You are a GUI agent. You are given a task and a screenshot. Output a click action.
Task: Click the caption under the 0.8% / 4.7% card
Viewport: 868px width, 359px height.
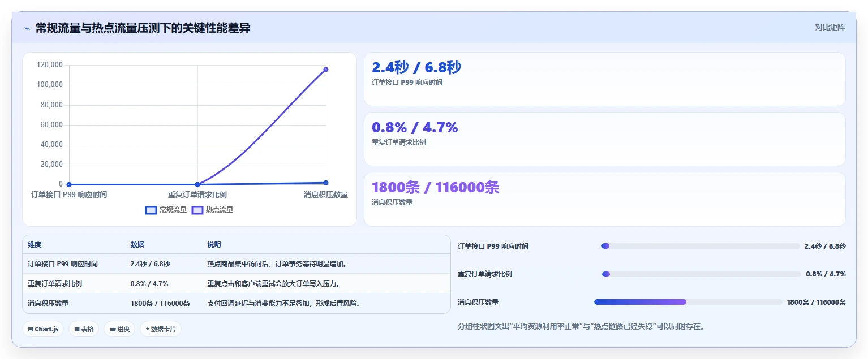[x=399, y=142]
